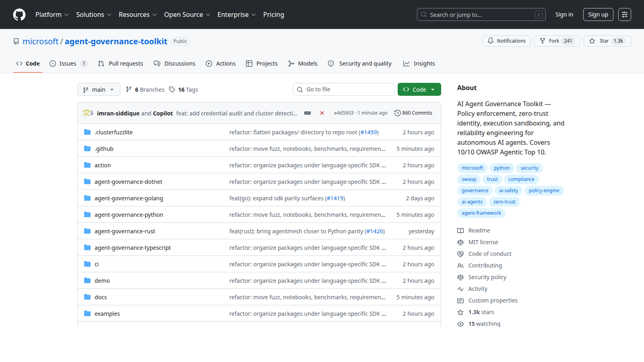
Task: Click the Notifications button
Action: click(x=506, y=41)
